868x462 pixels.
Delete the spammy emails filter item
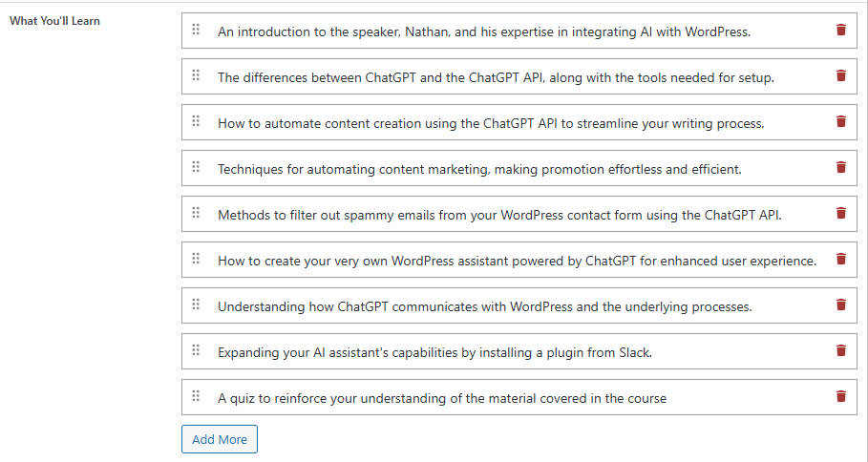[x=841, y=213]
